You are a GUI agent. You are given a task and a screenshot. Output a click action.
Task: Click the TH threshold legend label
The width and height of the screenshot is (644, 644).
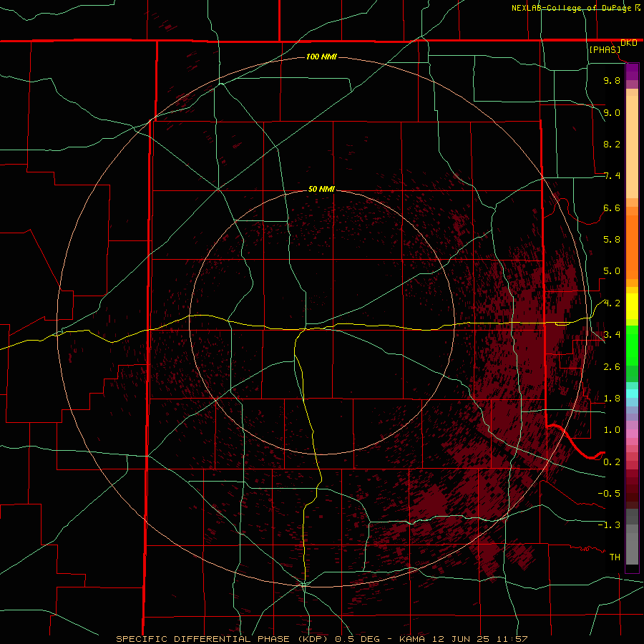tap(615, 557)
